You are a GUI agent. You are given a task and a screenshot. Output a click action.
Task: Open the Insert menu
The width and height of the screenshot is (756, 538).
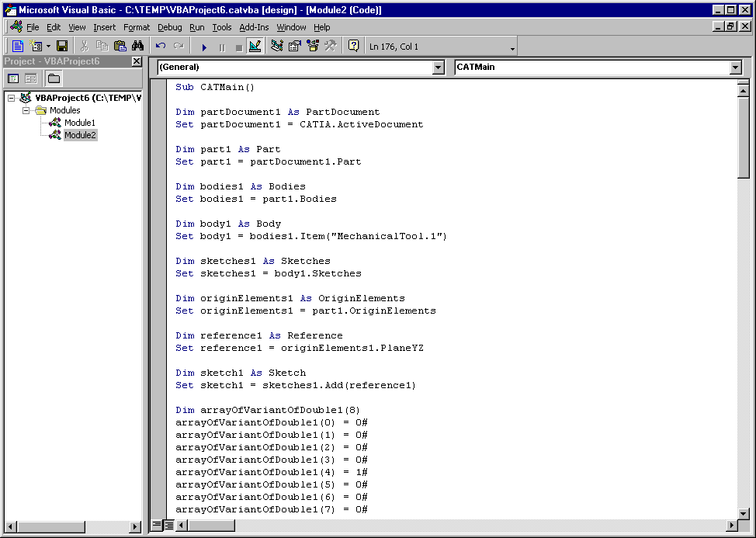[105, 27]
